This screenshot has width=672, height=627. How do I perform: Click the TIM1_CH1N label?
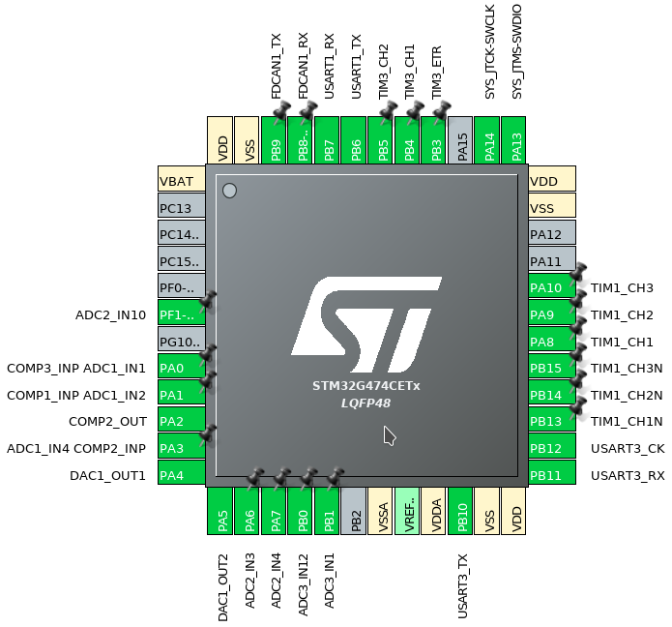(x=627, y=422)
